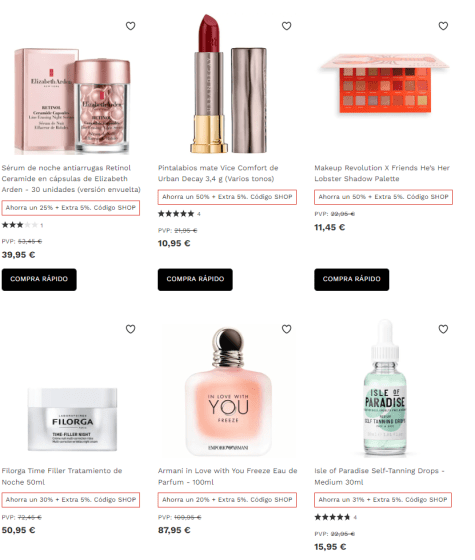Wishlist the Isle of Paradise tanning drops

point(443,329)
